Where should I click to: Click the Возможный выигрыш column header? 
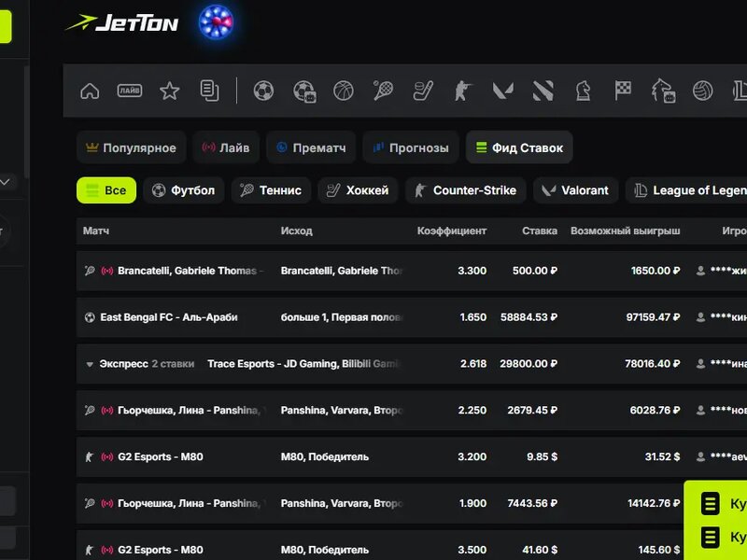[x=625, y=231]
